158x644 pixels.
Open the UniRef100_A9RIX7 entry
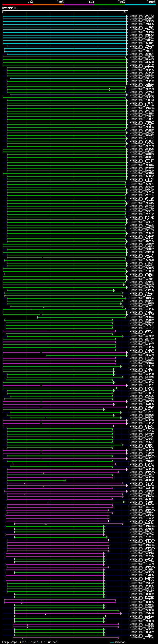142,78
